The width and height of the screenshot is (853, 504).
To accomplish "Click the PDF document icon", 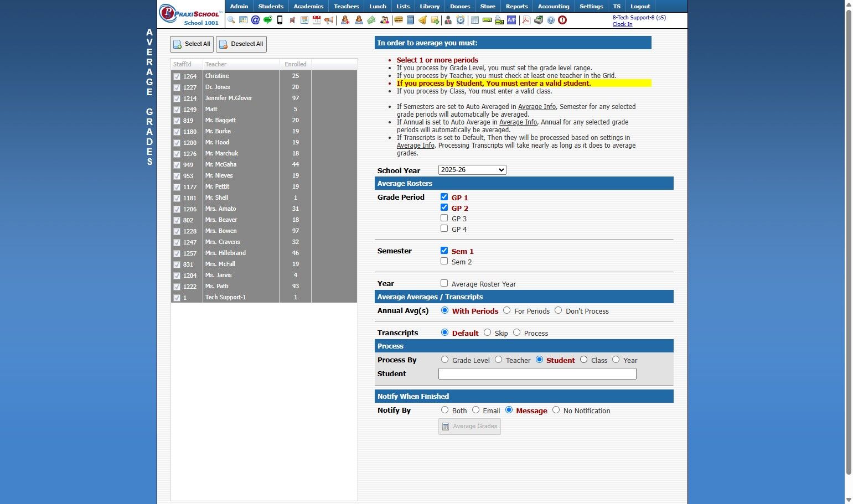I will [x=526, y=20].
